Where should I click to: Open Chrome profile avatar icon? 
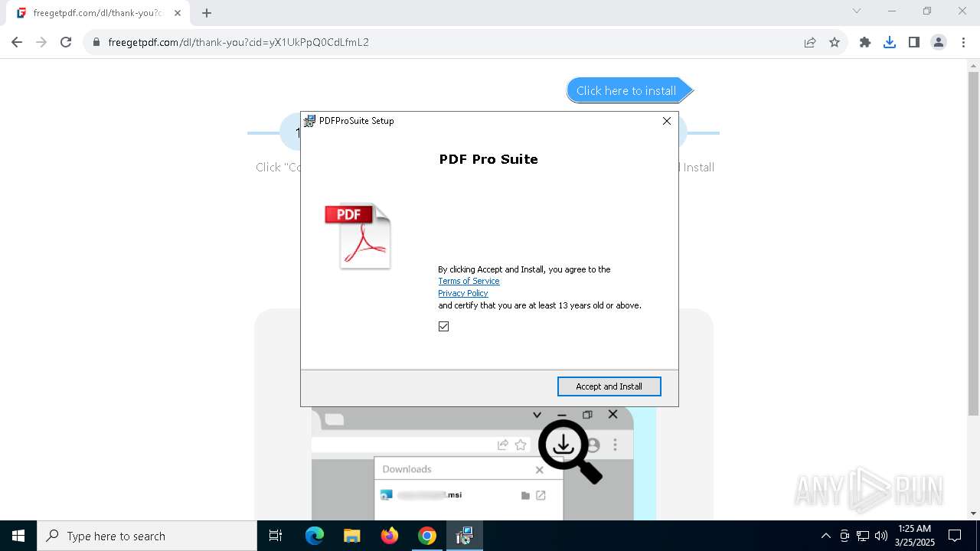[939, 42]
